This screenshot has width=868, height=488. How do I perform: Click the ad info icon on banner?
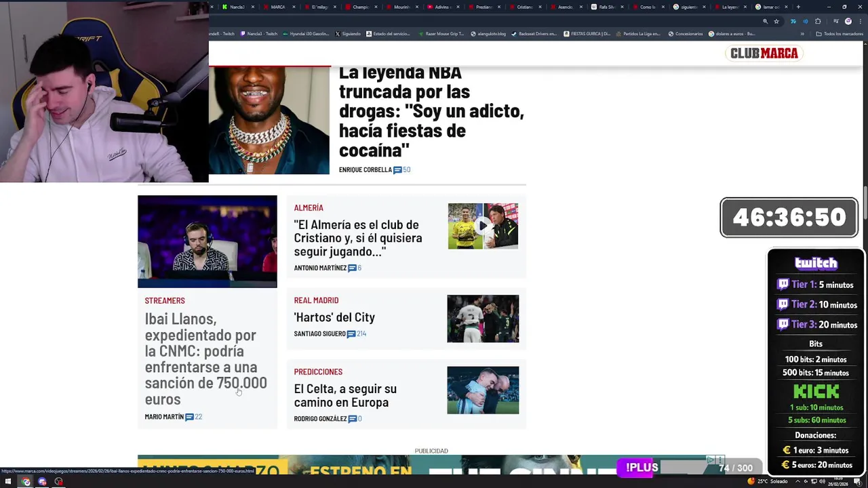[709, 460]
